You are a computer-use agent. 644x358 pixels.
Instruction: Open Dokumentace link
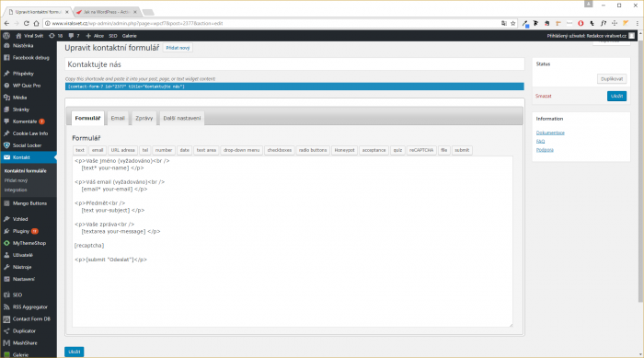(550, 133)
